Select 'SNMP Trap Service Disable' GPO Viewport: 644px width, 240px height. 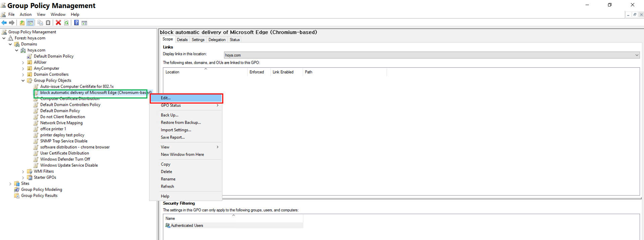(x=64, y=141)
